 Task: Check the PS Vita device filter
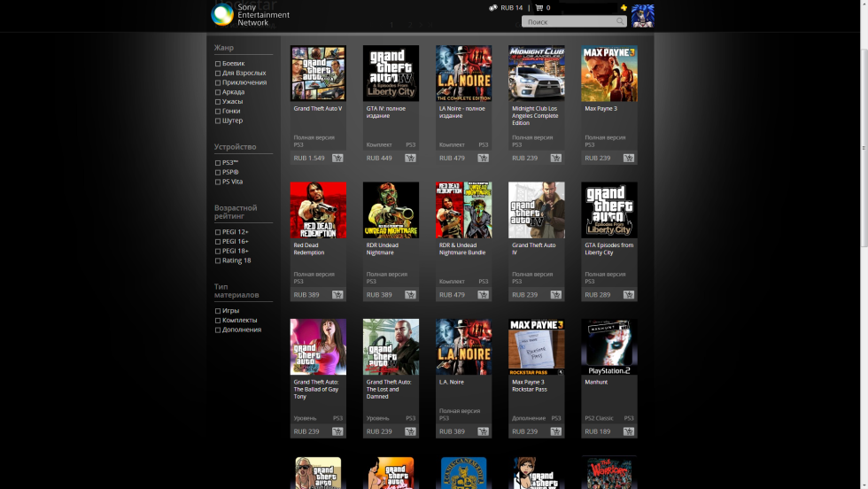coord(218,182)
